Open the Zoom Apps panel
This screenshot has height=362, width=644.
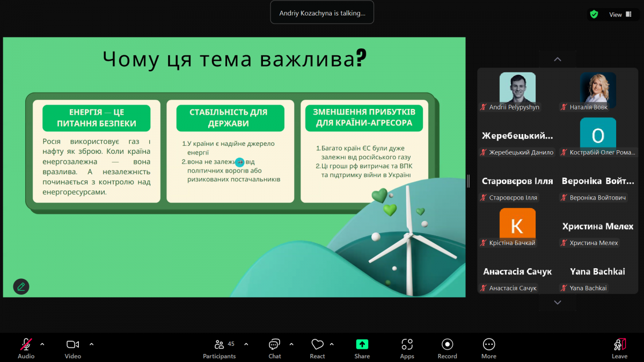[407, 343]
